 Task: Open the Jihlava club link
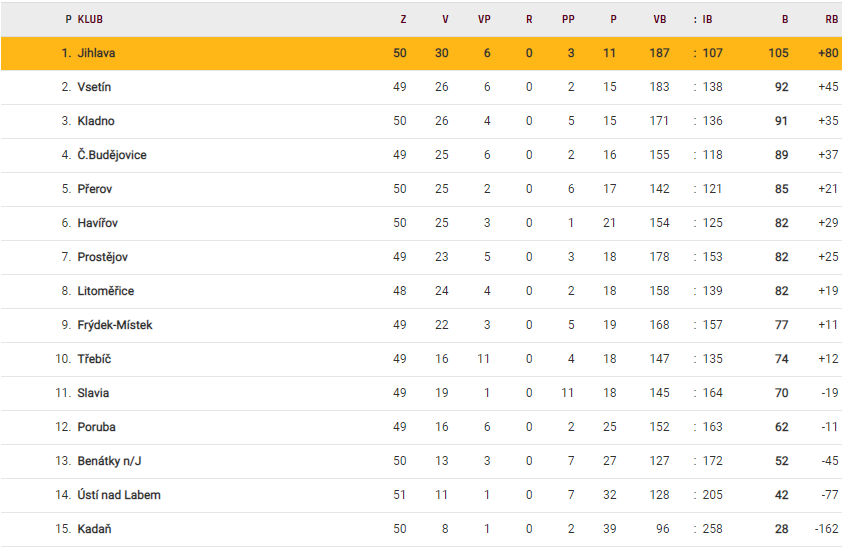pos(96,53)
